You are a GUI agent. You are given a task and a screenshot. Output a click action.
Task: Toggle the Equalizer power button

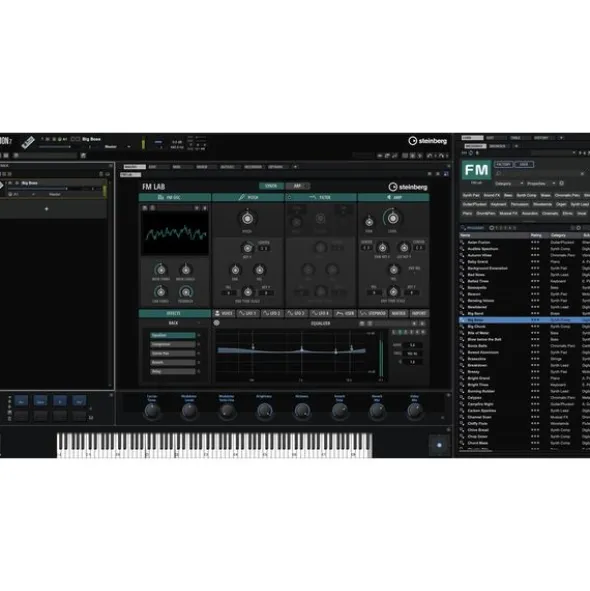[x=216, y=323]
